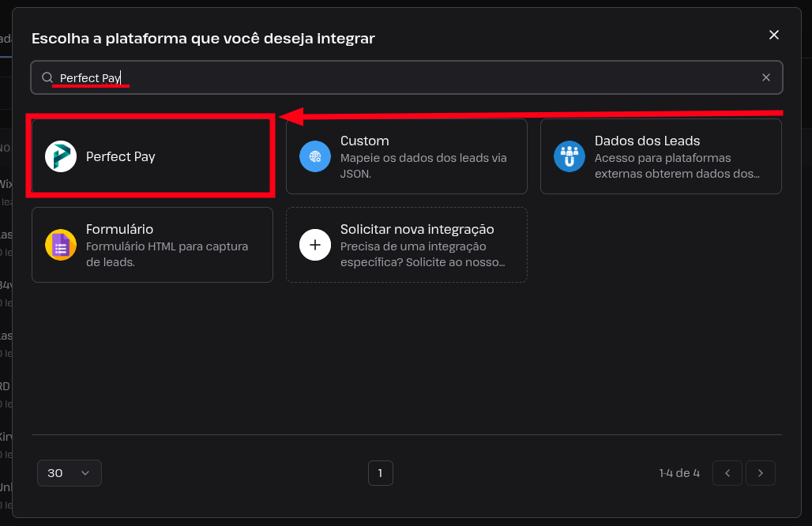This screenshot has width=812, height=526.
Task: Click the Custom globe icon
Action: 315,156
